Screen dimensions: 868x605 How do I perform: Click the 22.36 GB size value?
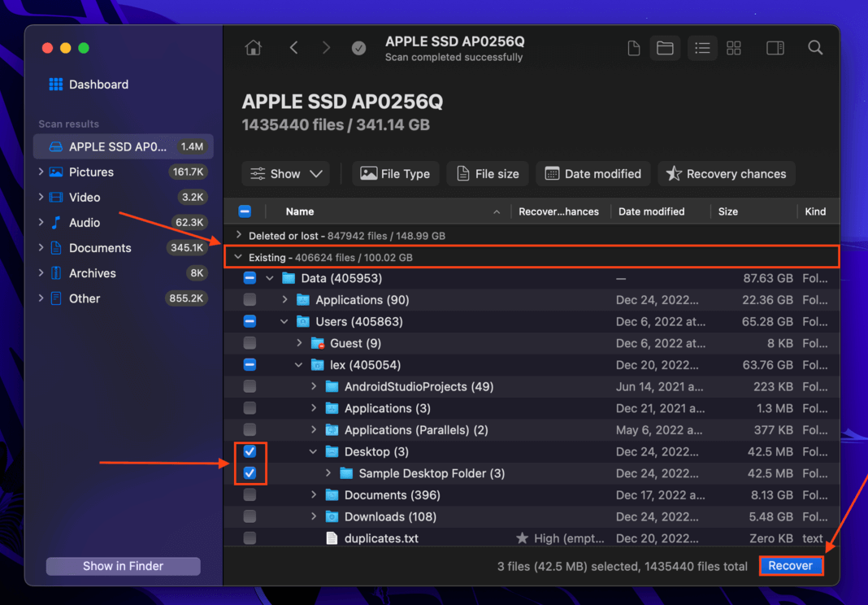point(768,300)
